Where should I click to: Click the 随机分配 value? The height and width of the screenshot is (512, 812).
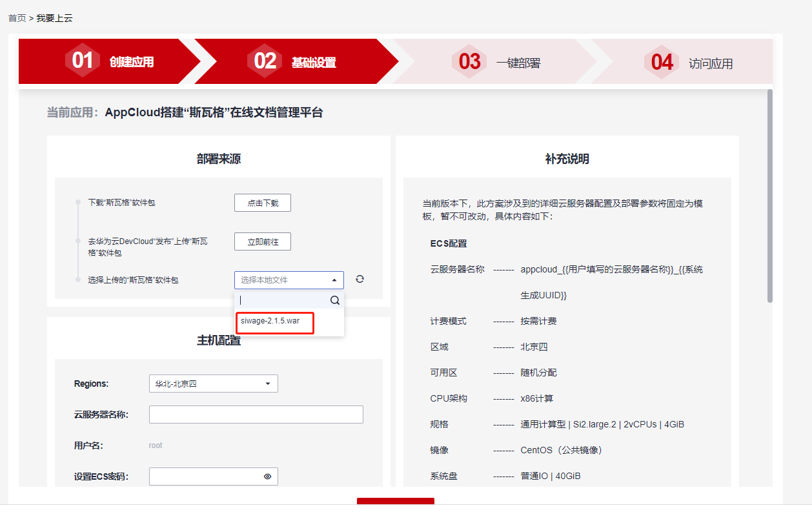(538, 373)
